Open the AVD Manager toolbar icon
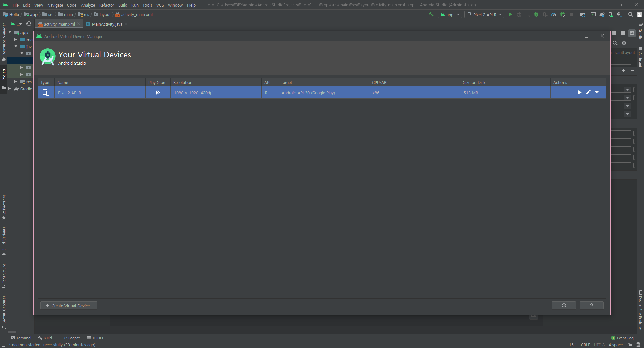Screen dimensions: 644x348 point(611,14)
